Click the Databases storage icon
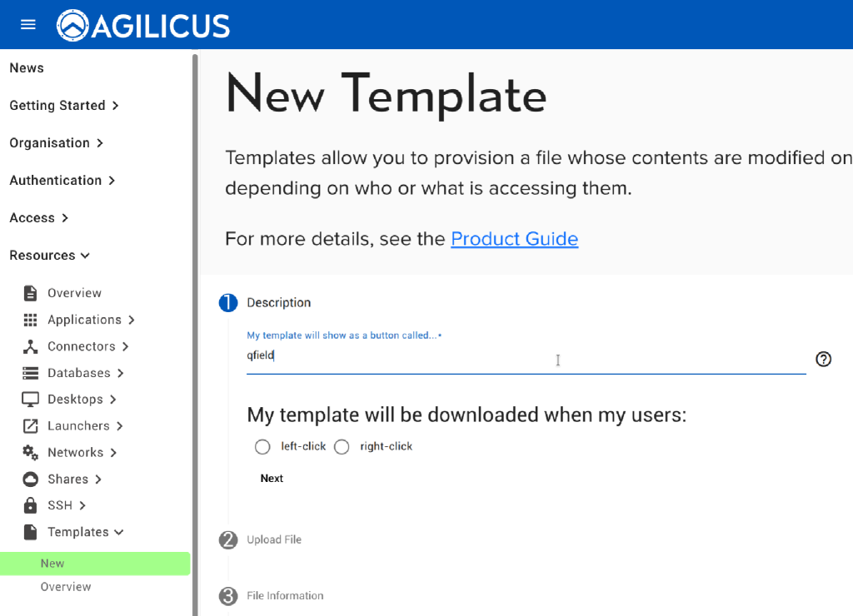853x616 pixels. click(31, 373)
